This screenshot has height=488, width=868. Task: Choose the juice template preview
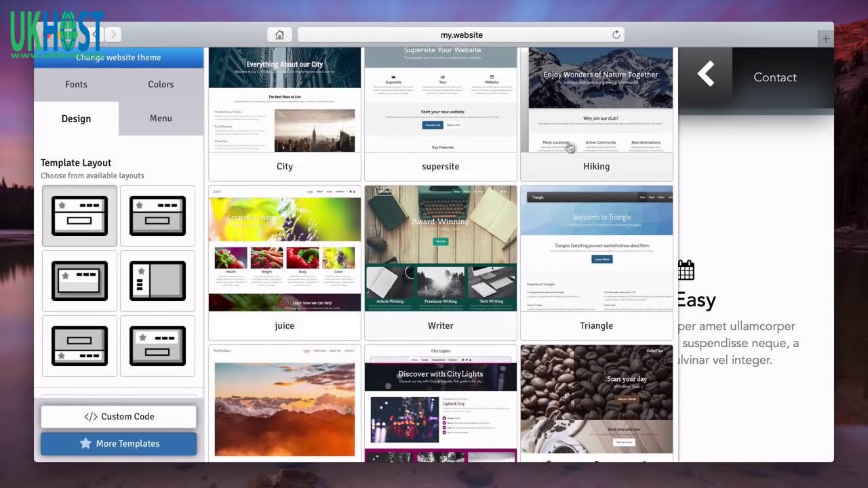(x=285, y=262)
